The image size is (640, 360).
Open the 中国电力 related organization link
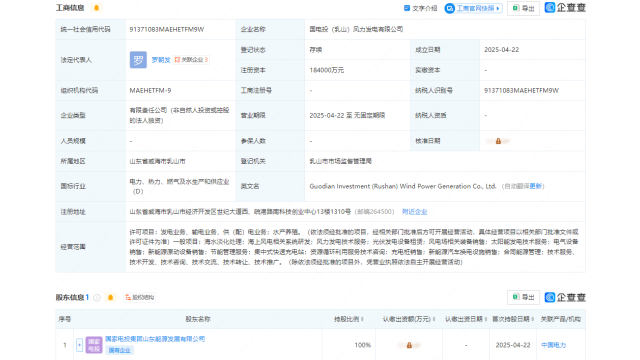553,345
